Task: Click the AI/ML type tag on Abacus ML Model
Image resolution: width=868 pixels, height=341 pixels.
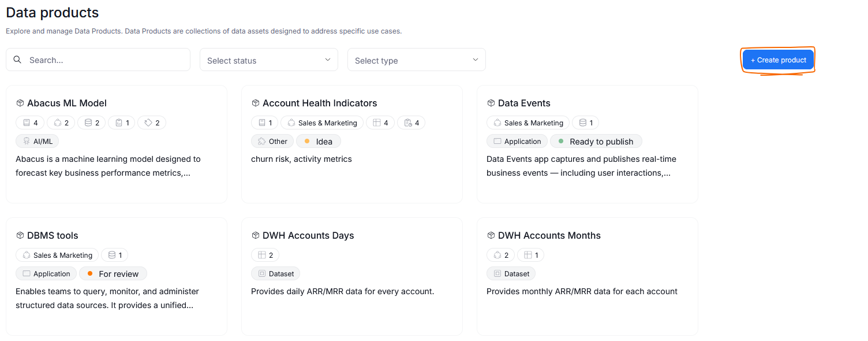Action: 38,141
